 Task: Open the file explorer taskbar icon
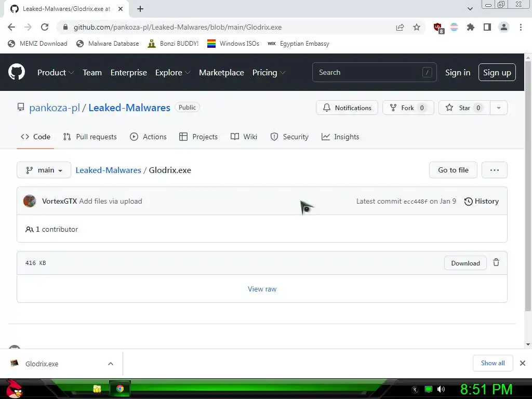pyautogui.click(x=97, y=389)
